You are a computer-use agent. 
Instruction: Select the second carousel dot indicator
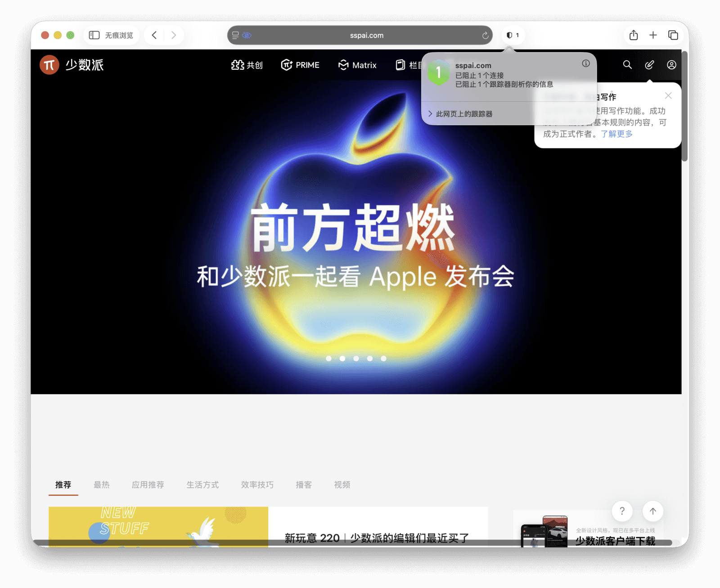pyautogui.click(x=342, y=359)
